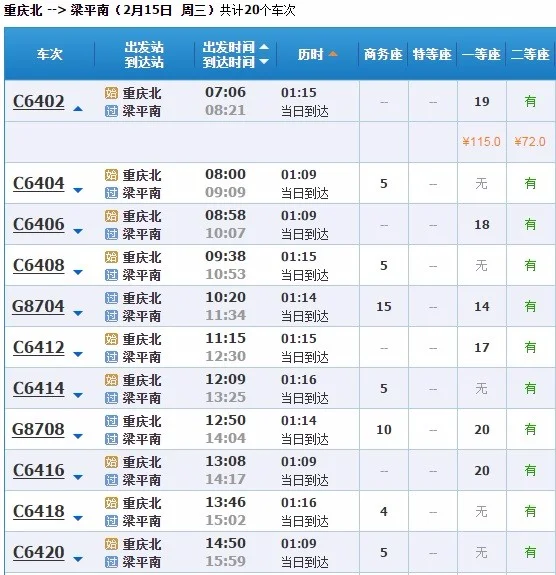556x575 pixels.
Task: Open train G8708 details link
Action: pyautogui.click(x=38, y=429)
